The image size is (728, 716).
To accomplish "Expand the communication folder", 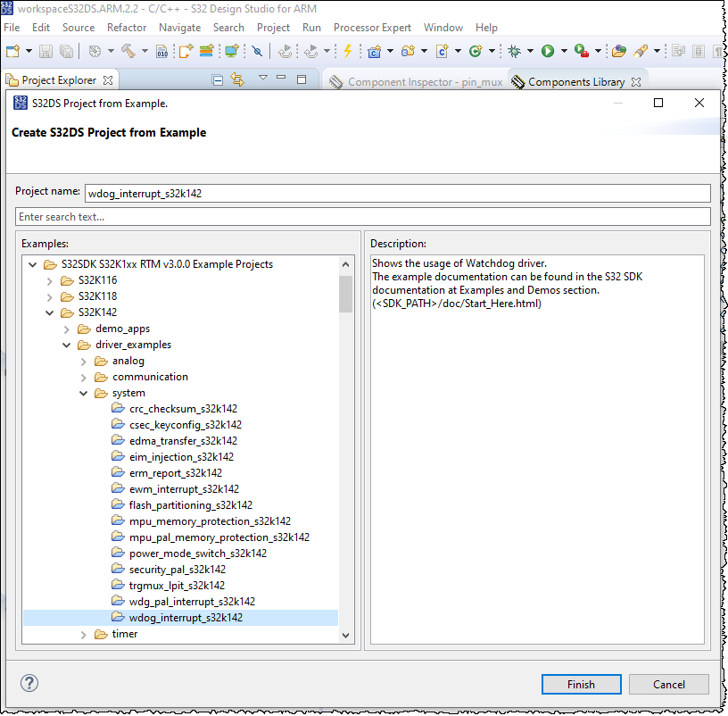I will point(84,378).
